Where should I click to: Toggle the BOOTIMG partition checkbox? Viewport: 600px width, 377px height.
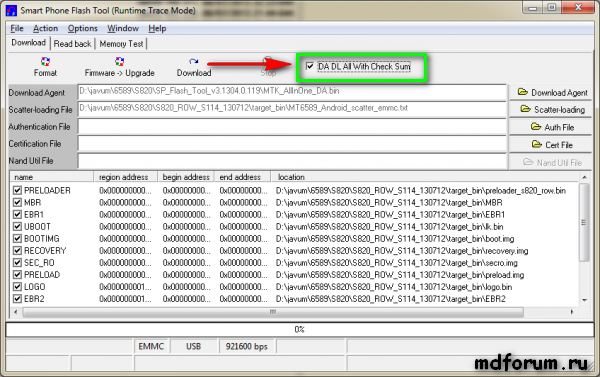click(x=17, y=238)
